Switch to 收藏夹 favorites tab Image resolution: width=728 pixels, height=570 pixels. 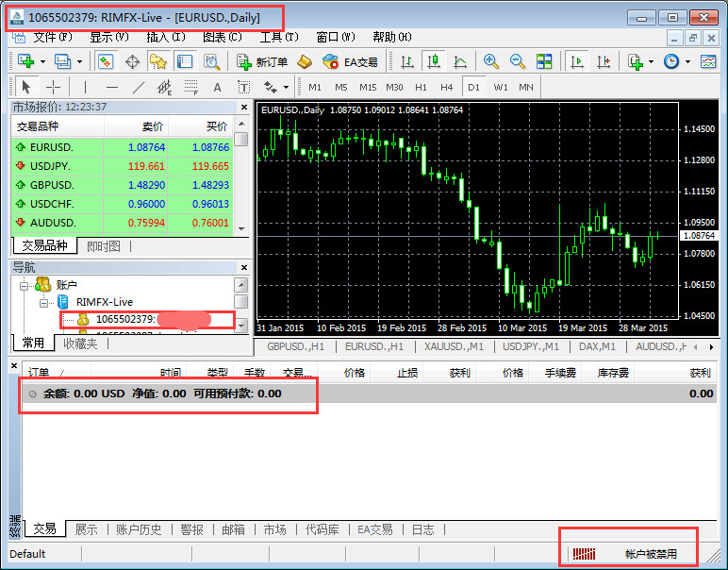coord(80,344)
